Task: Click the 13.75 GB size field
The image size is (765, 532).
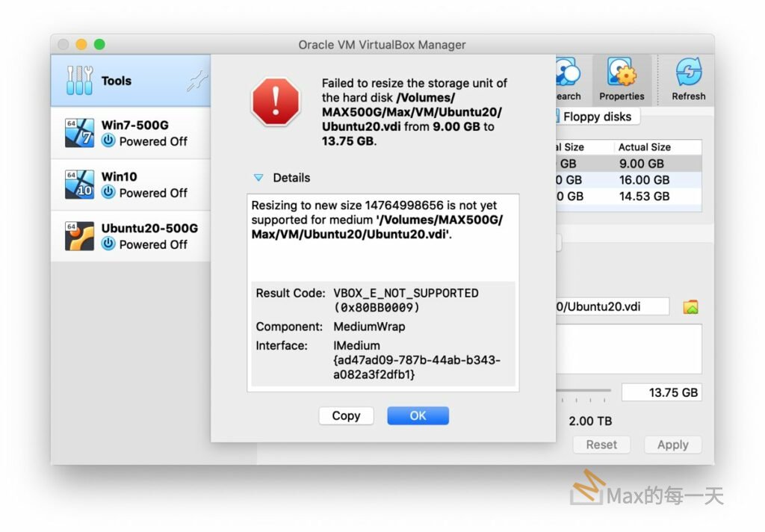Action: tap(661, 392)
